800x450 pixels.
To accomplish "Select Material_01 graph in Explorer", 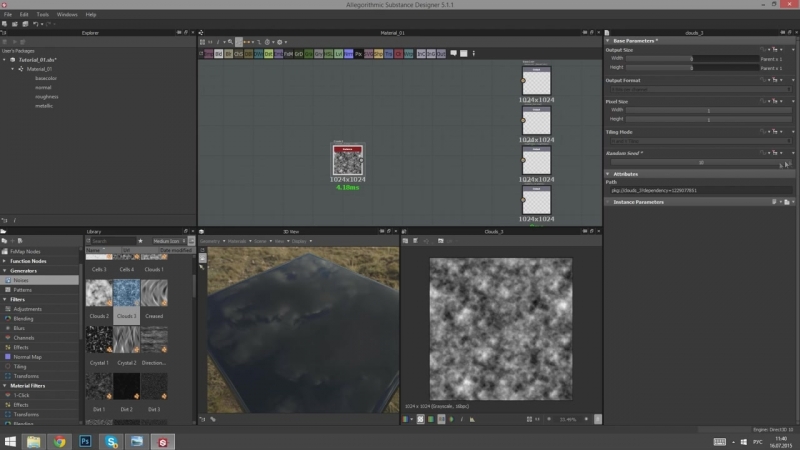I will click(x=39, y=69).
